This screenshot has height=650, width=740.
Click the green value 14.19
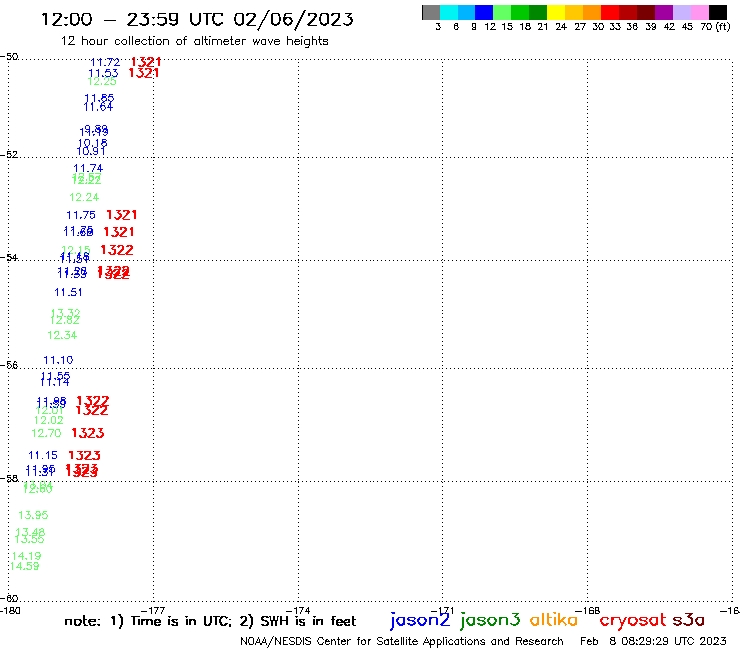tap(26, 556)
